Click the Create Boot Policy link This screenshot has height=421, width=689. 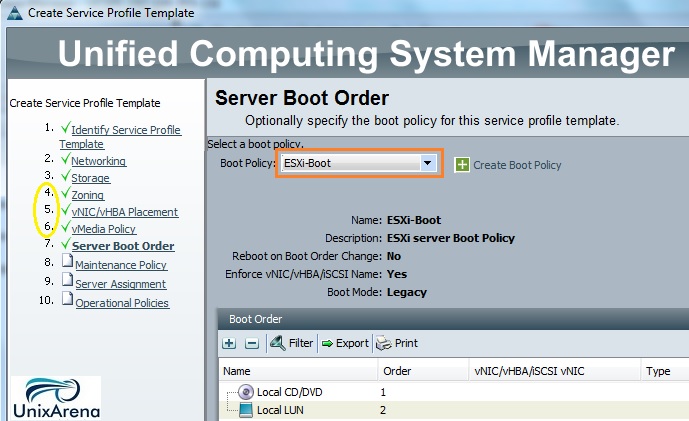[x=517, y=165]
